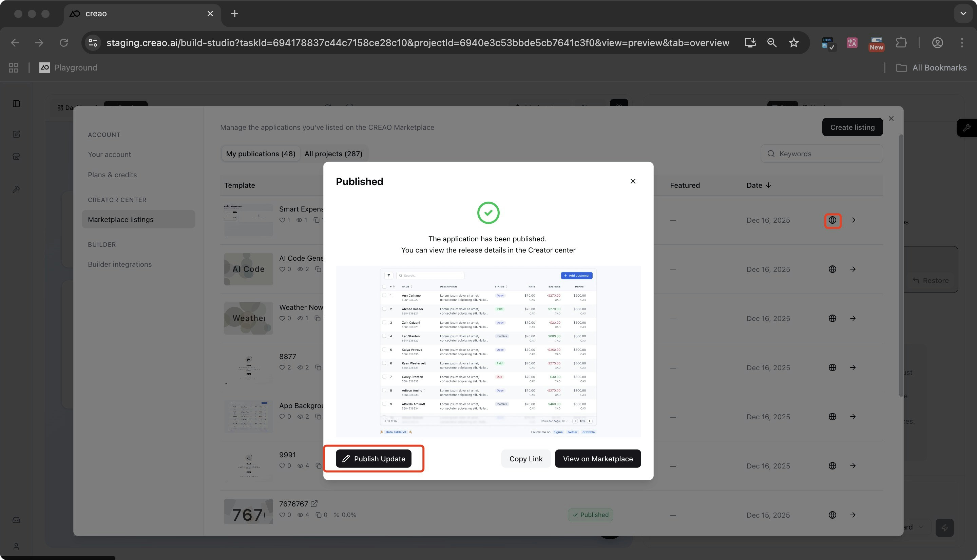Screen dimensions: 977x560
Task: Click the globe icon on Weather Now row
Action: 832,318
